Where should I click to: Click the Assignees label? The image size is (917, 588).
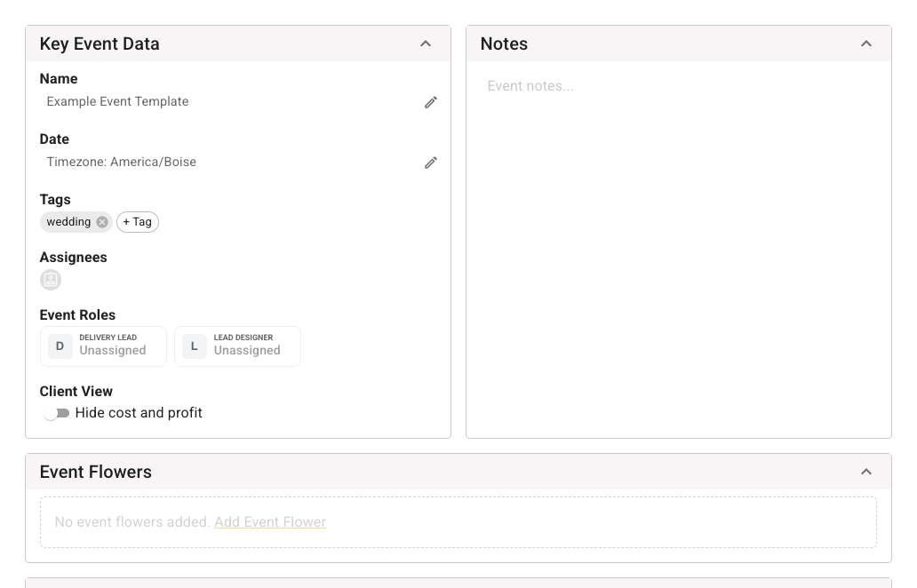73,258
